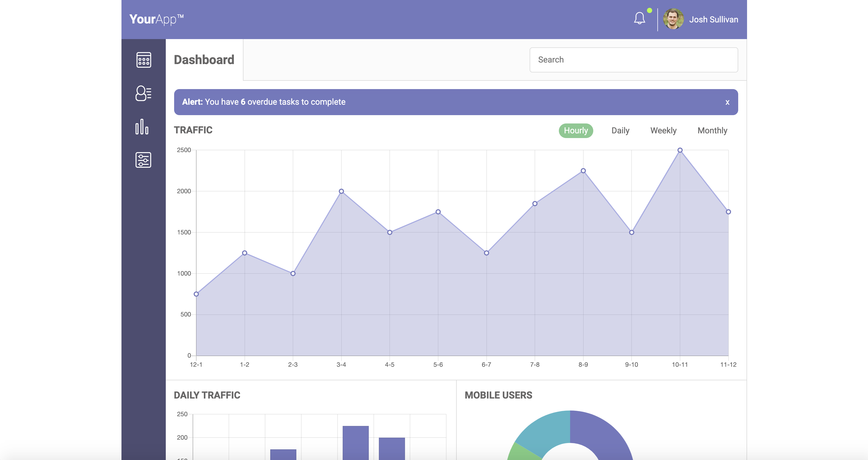The width and height of the screenshot is (868, 460).
Task: Click the 10-11 peak data point at 2500
Action: [680, 150]
